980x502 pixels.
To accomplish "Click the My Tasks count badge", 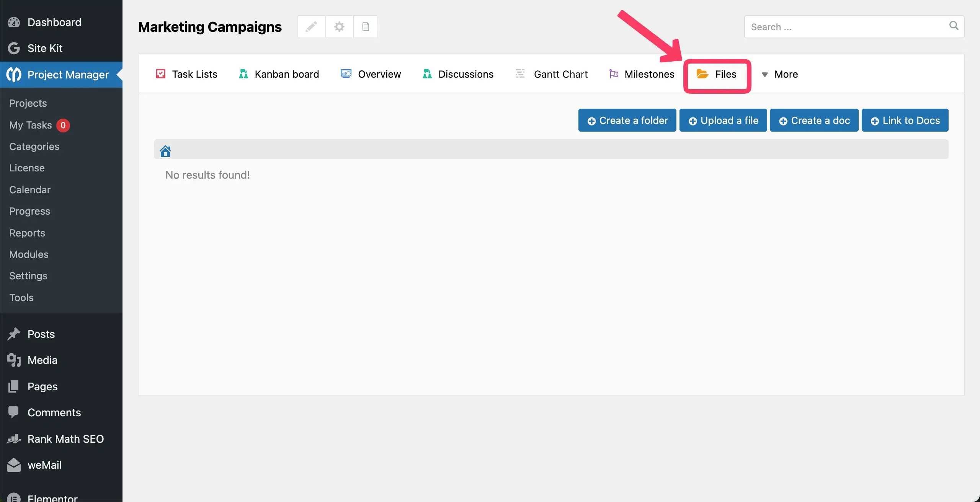I will click(63, 125).
